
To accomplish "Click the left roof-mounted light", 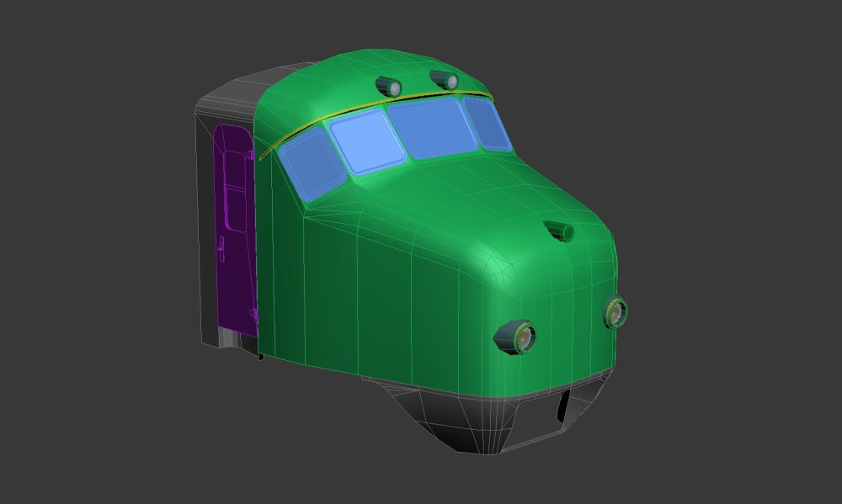I will tap(390, 86).
